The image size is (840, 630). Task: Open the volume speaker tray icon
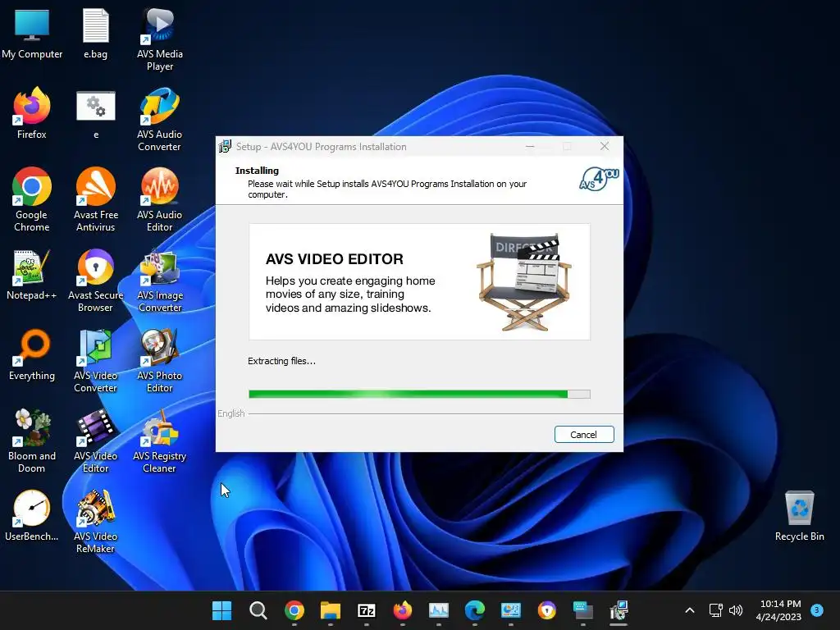click(736, 610)
